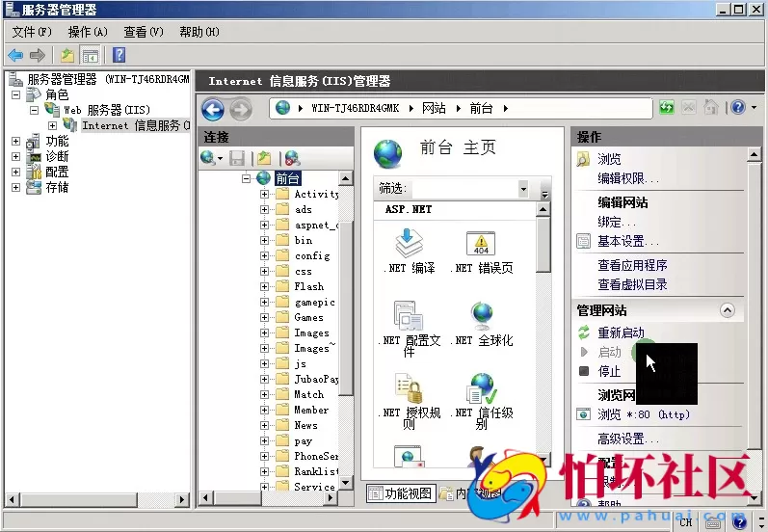Open the 操作(A) menu

[x=87, y=32]
